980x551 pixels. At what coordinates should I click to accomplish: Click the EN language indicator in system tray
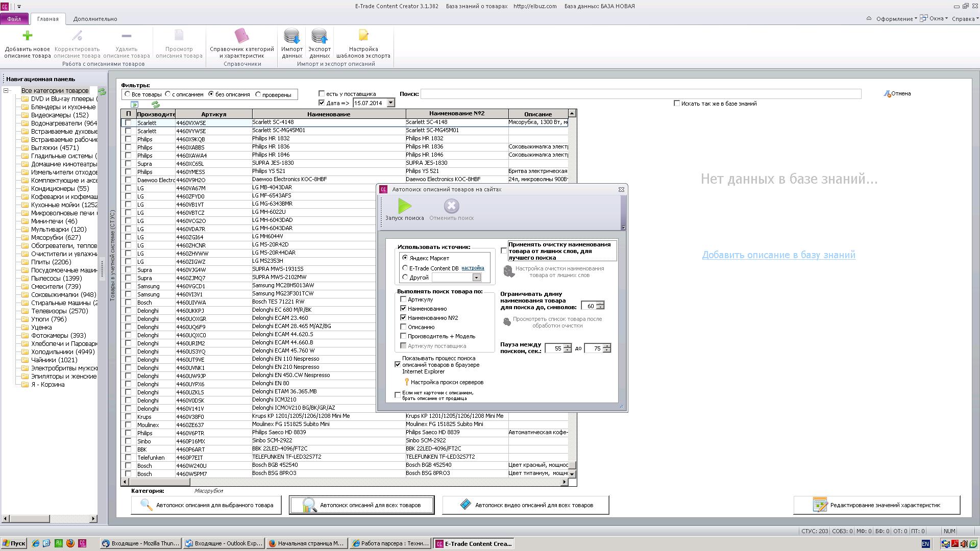click(x=925, y=544)
